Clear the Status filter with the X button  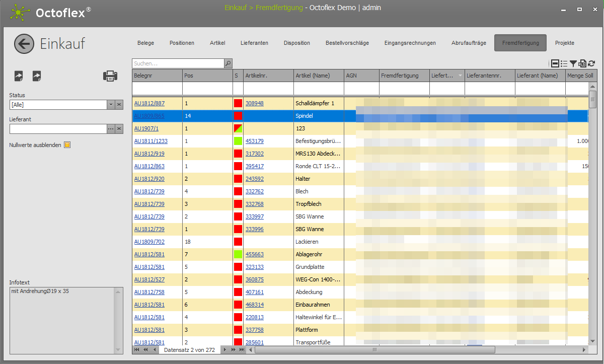[x=119, y=105]
